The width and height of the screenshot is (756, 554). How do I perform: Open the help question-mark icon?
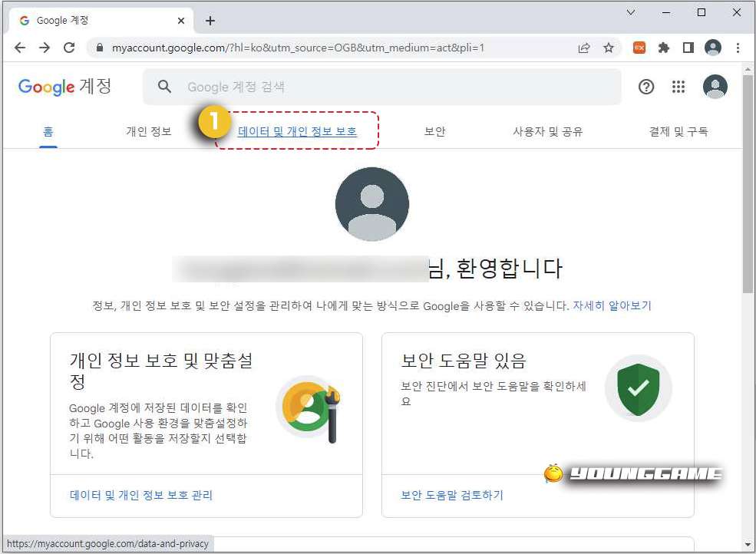pos(646,87)
